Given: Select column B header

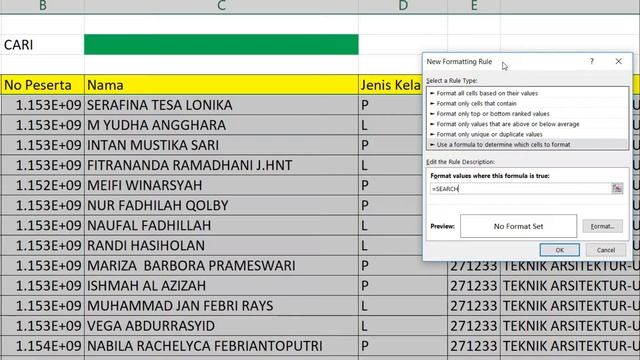Looking at the screenshot, I should click(x=42, y=6).
